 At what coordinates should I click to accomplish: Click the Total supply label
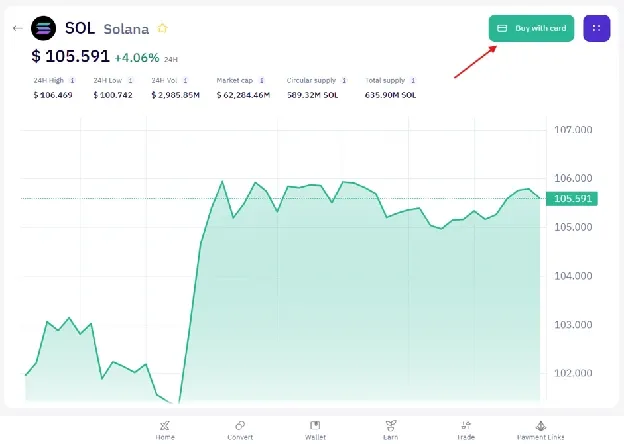point(385,80)
